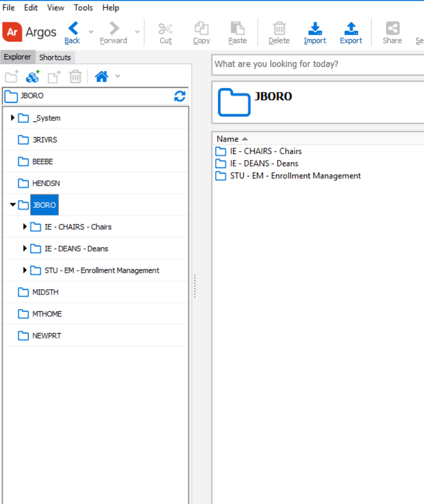Select IE - DEANS - Deans in tree
Viewport: 424px width, 504px height.
point(77,249)
